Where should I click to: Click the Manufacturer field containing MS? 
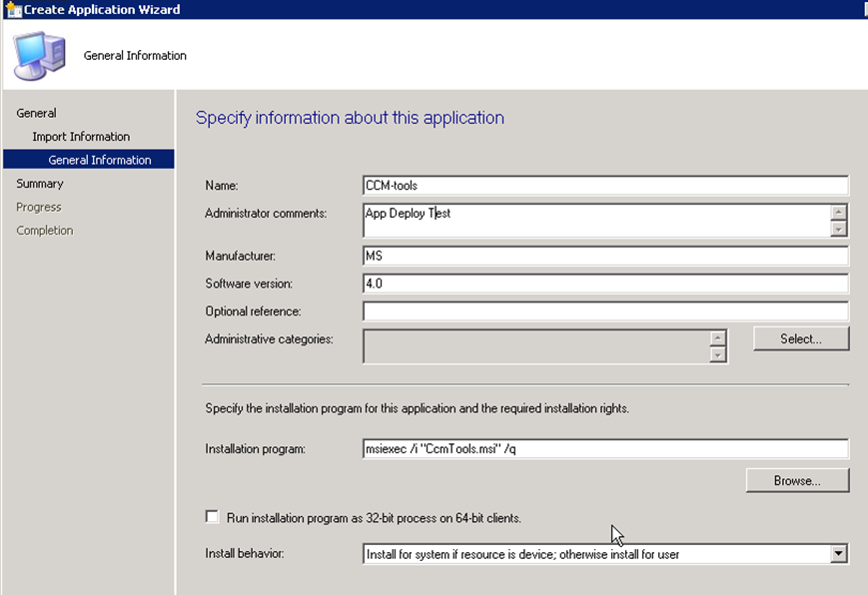coord(605,256)
